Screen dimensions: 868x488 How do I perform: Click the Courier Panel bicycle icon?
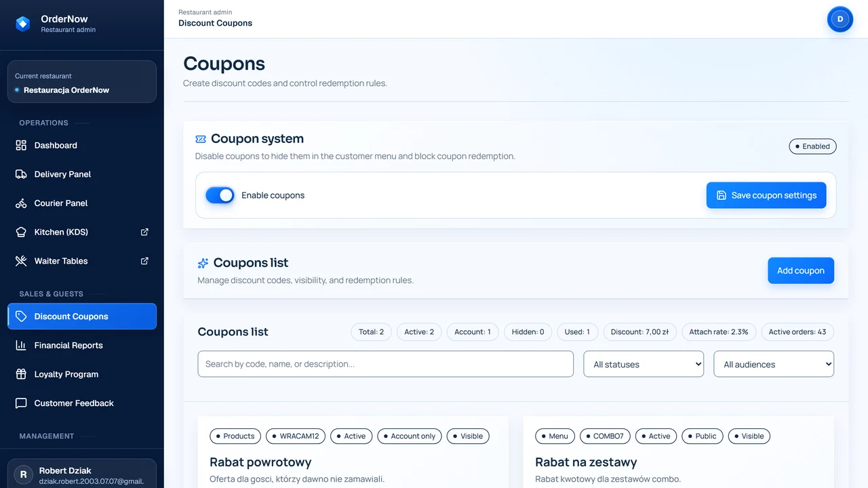pyautogui.click(x=21, y=203)
